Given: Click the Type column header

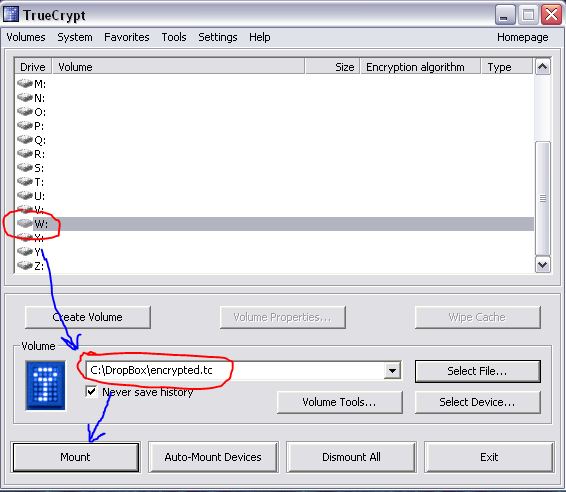Looking at the screenshot, I should coord(507,67).
